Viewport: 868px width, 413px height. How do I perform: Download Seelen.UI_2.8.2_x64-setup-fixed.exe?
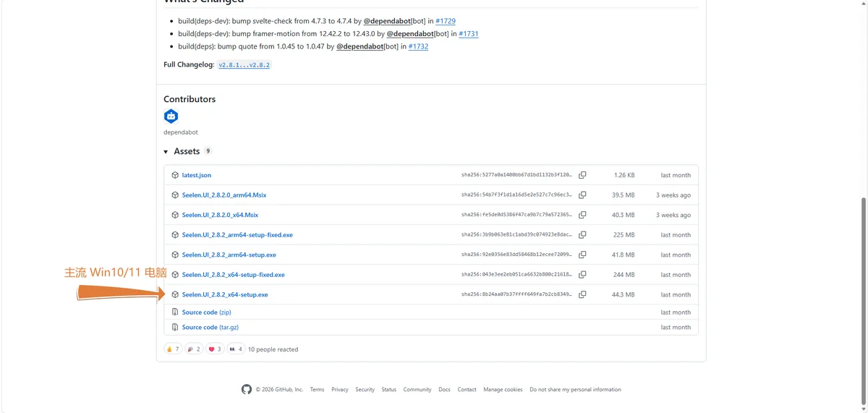(x=234, y=275)
